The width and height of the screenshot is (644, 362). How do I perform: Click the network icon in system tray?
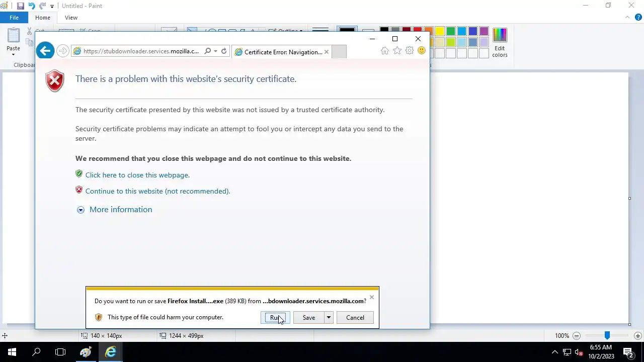coord(567,352)
